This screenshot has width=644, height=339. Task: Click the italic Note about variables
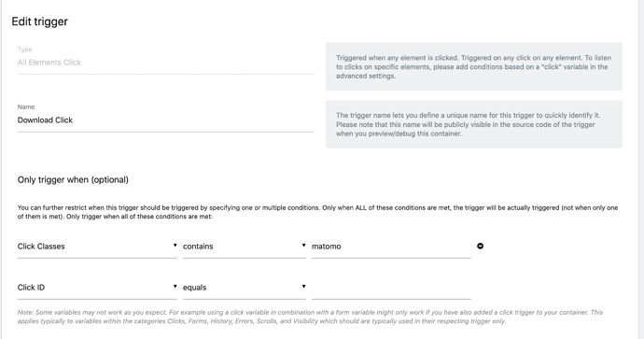click(x=310, y=317)
